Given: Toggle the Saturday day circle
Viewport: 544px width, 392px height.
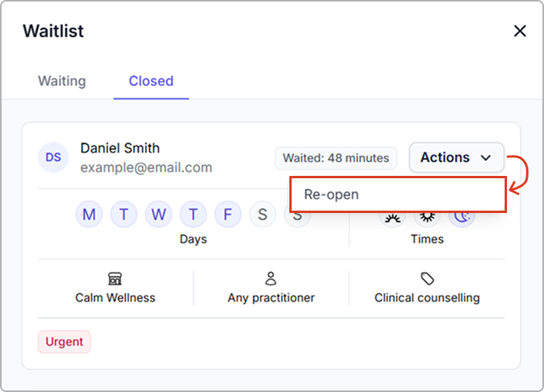Looking at the screenshot, I should click(x=262, y=215).
